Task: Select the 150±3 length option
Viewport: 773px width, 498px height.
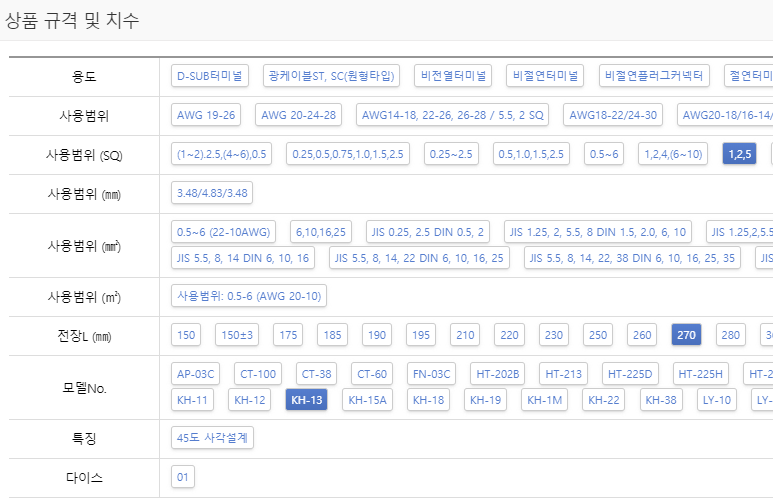Action: pyautogui.click(x=237, y=335)
